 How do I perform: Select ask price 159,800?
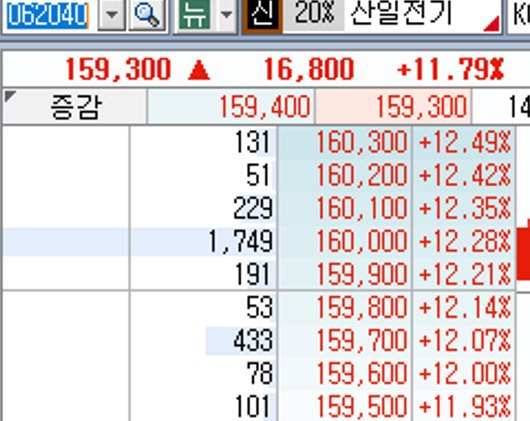[362, 307]
